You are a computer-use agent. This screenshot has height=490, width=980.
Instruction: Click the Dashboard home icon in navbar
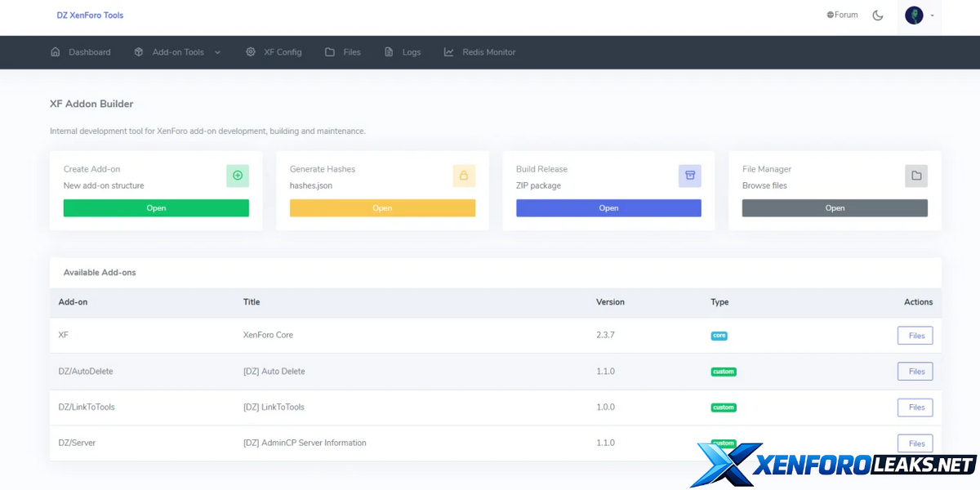56,52
